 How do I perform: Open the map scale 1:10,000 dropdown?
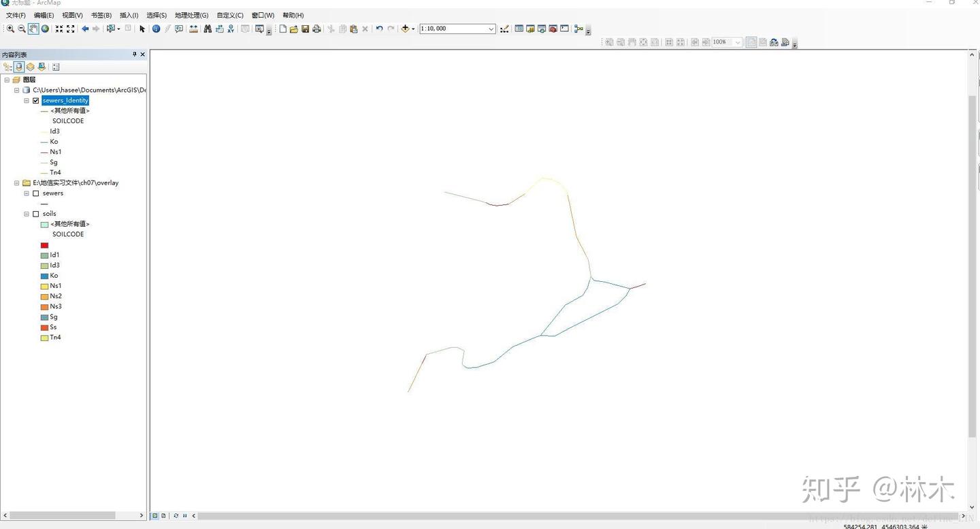491,29
